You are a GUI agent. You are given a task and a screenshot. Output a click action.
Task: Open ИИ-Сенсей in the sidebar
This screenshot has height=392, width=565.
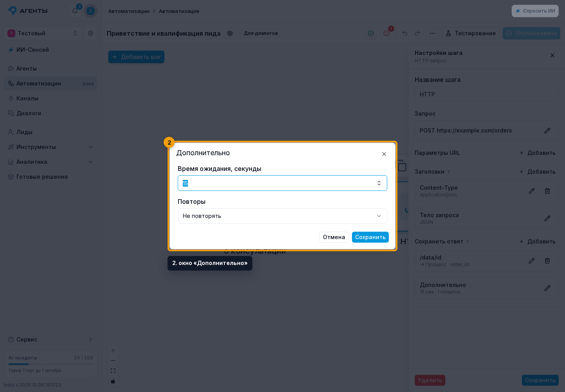51,50
